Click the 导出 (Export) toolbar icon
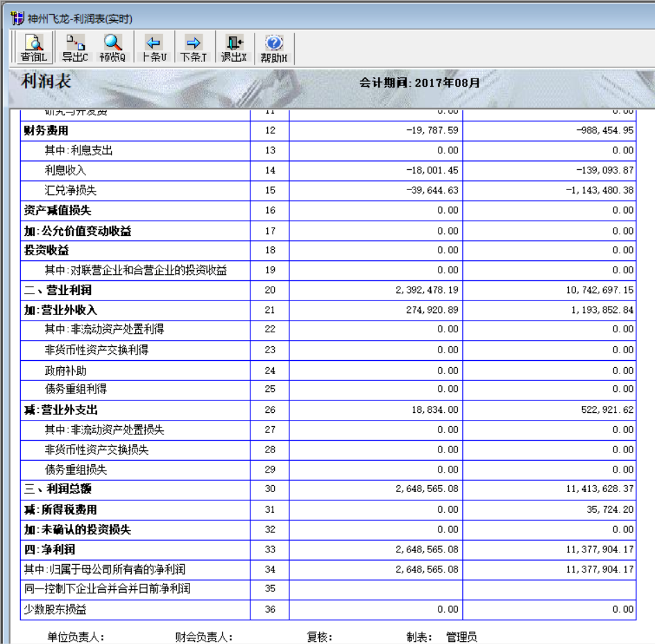Viewport: 655px width, 644px height. [x=75, y=48]
